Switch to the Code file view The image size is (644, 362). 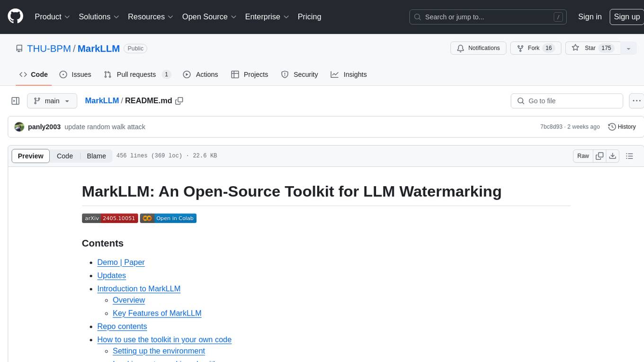(x=65, y=156)
